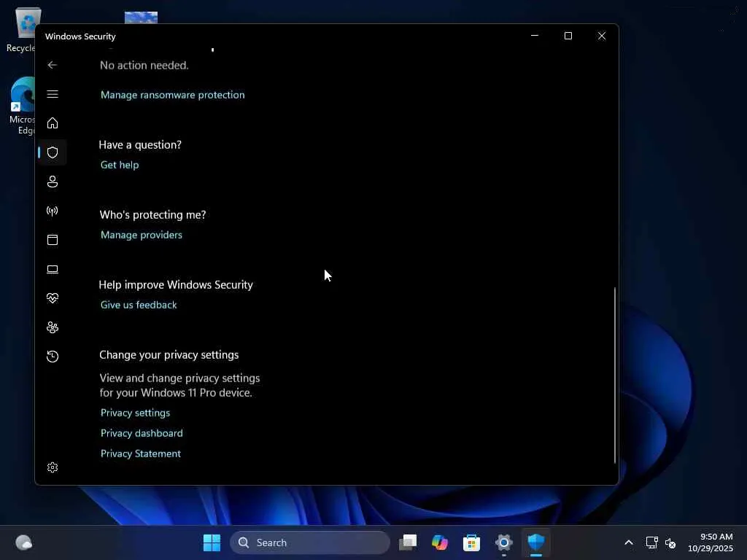Open the Privacy Statement link
Viewport: 747px width, 560px height.
[x=141, y=454]
